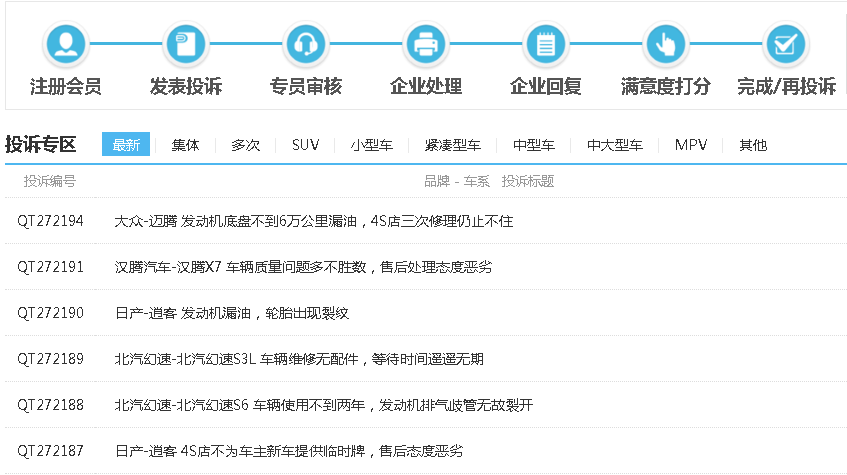This screenshot has height=475, width=847.
Task: Open 北汽幻速S6 exhaust manifold complaint
Action: coord(324,405)
